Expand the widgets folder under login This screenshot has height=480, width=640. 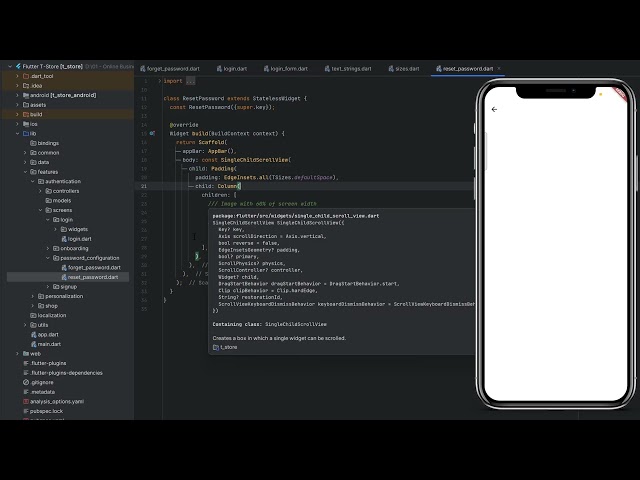[x=56, y=229]
